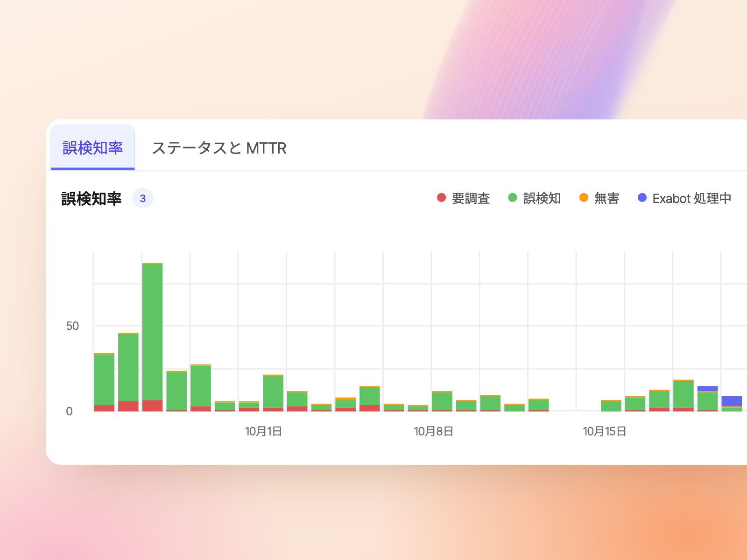Image resolution: width=747 pixels, height=560 pixels.
Task: Click the 0 y-axis label
Action: (69, 411)
